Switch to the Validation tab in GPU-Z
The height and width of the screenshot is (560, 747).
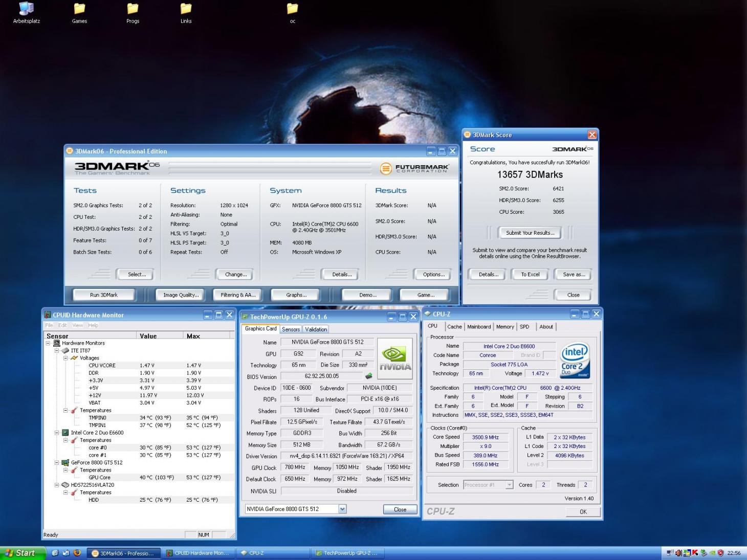coord(316,329)
